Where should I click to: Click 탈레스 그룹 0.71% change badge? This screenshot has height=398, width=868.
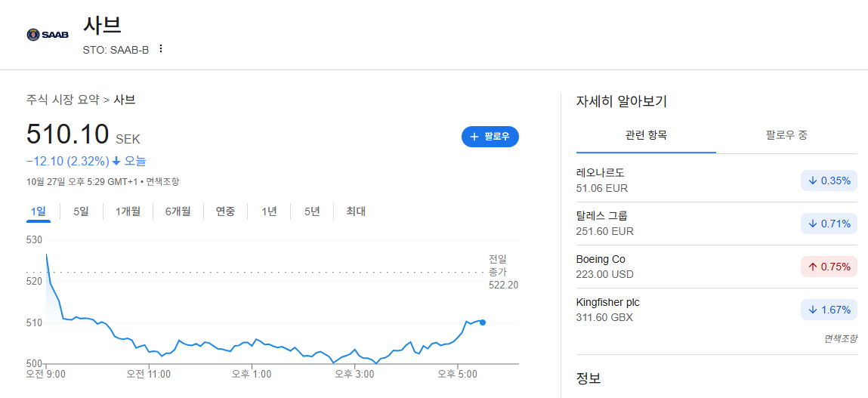(829, 224)
